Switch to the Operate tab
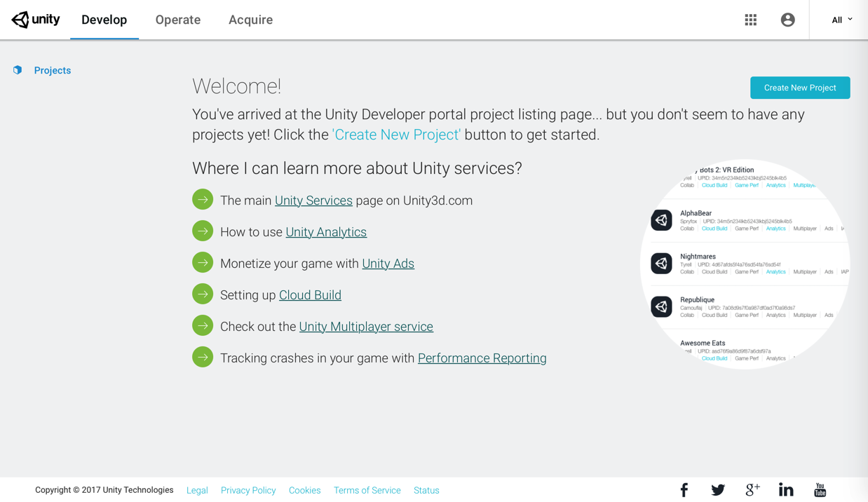Image resolution: width=868 pixels, height=502 pixels. 178,20
